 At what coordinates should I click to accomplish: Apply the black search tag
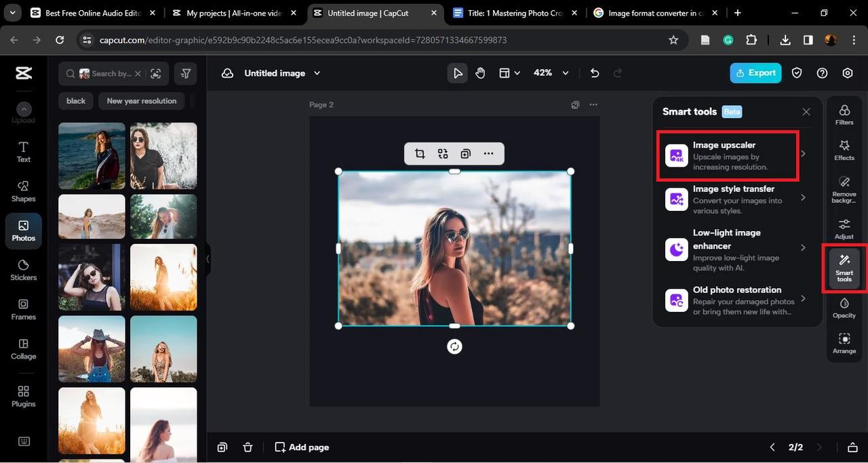(76, 101)
